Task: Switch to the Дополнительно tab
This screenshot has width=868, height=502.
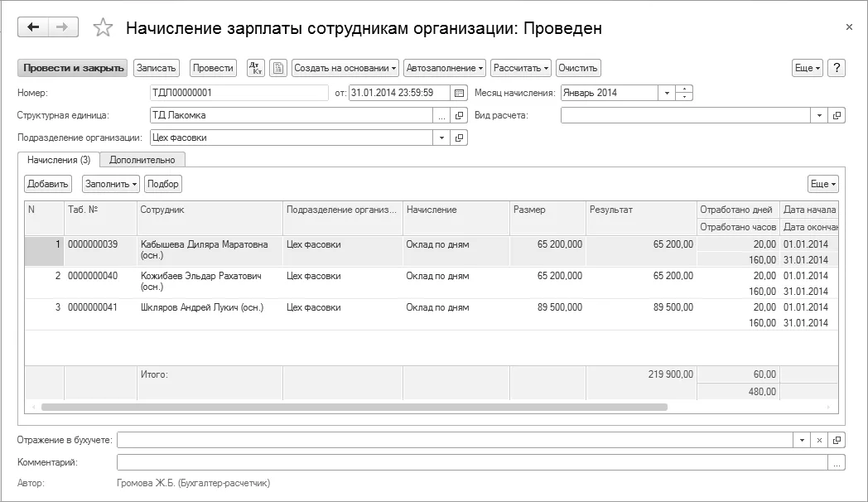Action: pos(142,160)
